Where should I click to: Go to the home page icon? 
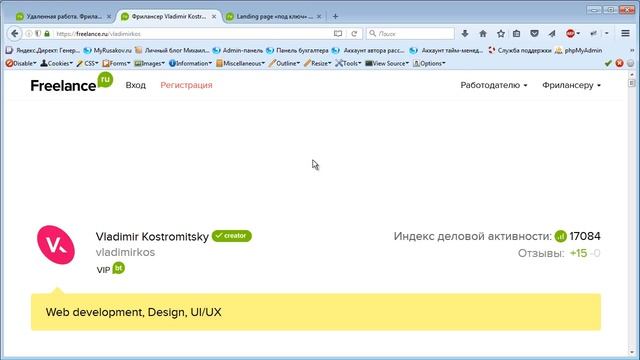pos(483,33)
